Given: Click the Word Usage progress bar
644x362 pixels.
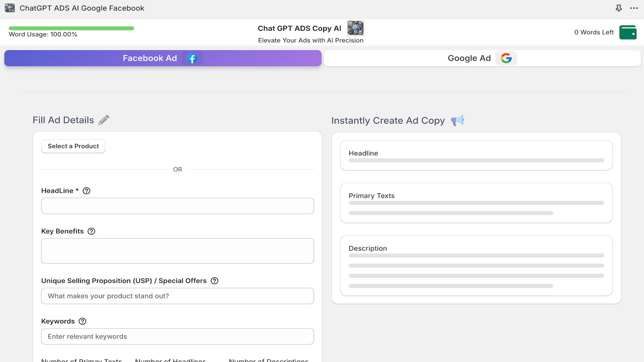Looking at the screenshot, I should [71, 28].
